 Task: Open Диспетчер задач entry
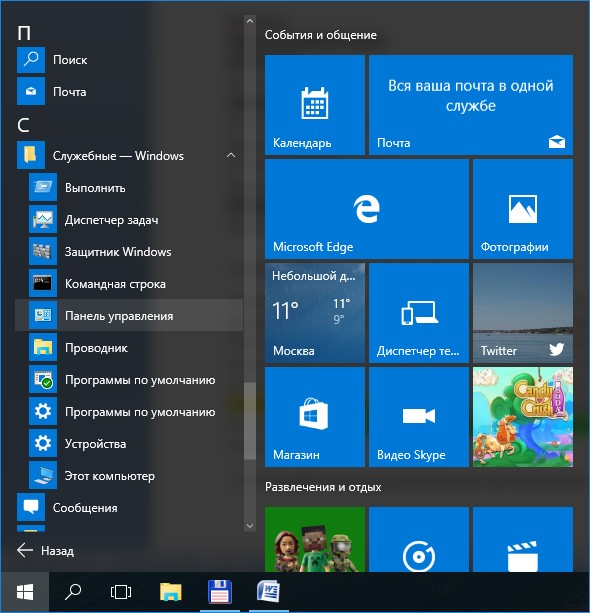tap(129, 220)
